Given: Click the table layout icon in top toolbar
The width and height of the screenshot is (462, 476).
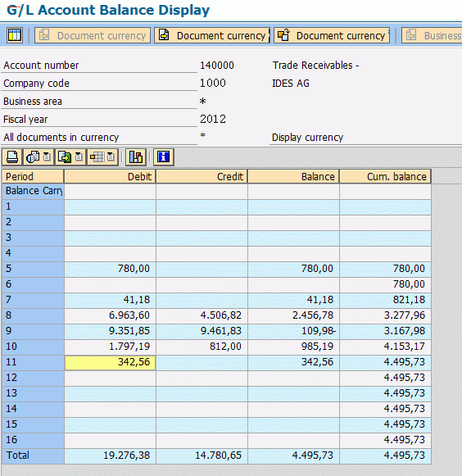Looking at the screenshot, I should point(14,35).
